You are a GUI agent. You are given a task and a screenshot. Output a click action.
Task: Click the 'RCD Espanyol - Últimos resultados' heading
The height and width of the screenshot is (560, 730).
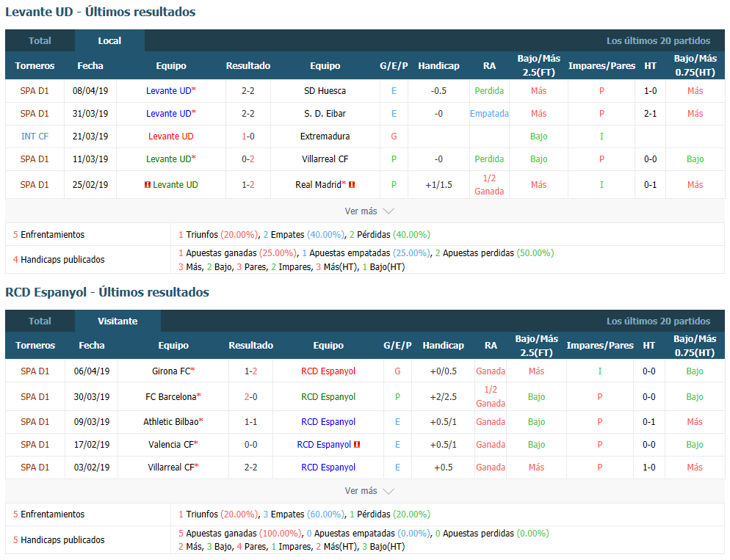[107, 292]
